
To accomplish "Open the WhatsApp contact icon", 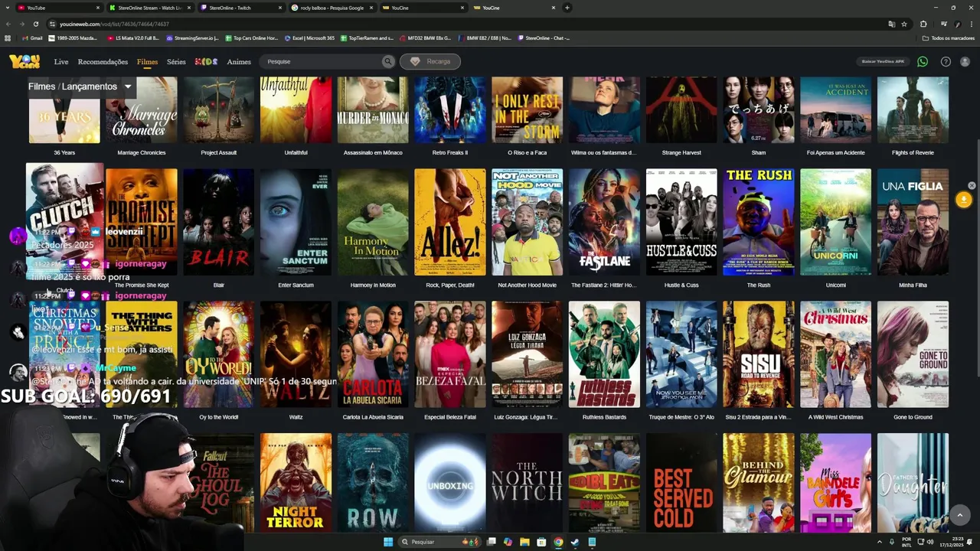I will (923, 61).
